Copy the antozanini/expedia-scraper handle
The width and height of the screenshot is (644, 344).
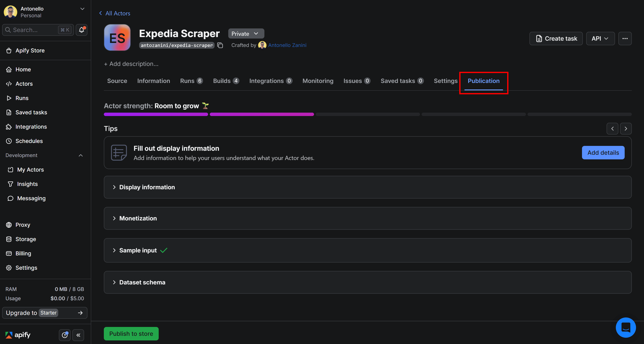click(x=220, y=45)
